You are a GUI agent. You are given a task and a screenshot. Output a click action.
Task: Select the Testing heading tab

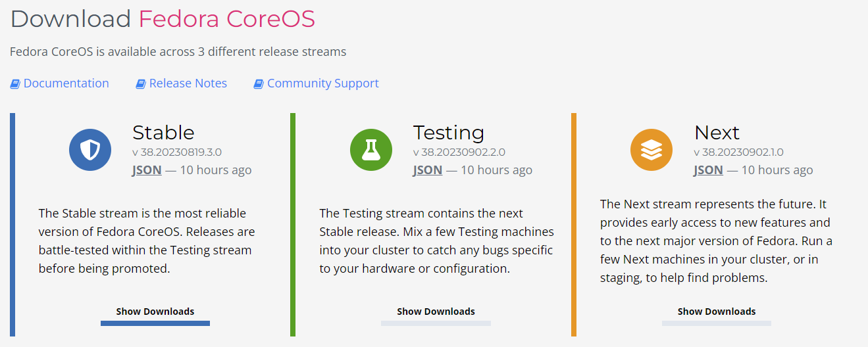(448, 133)
